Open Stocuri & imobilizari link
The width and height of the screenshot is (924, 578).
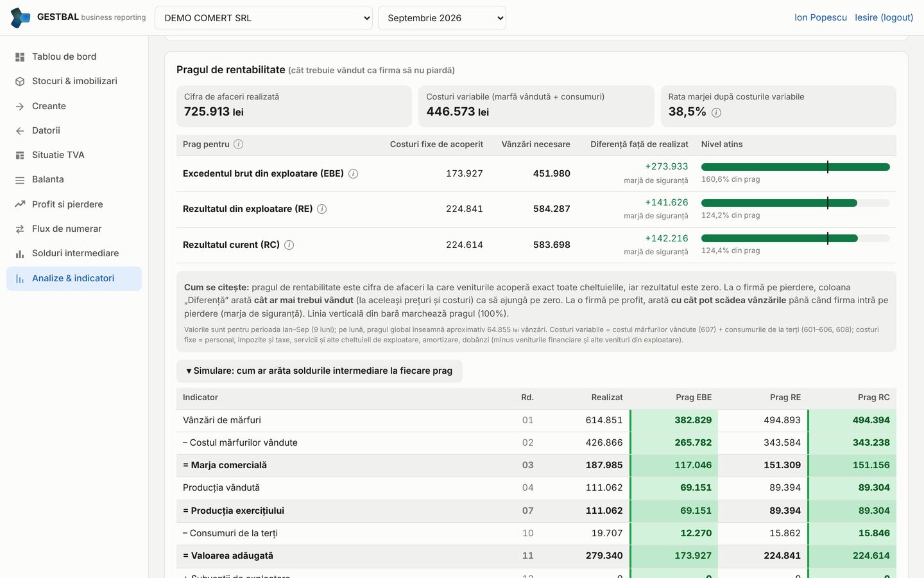74,81
